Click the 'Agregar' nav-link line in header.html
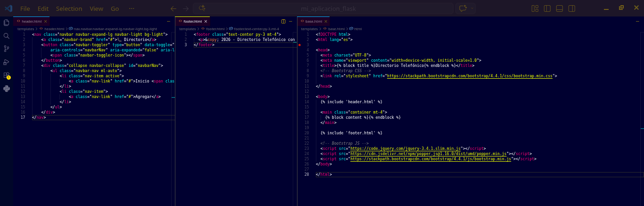Screen dimensions: 644x206 point(115,97)
